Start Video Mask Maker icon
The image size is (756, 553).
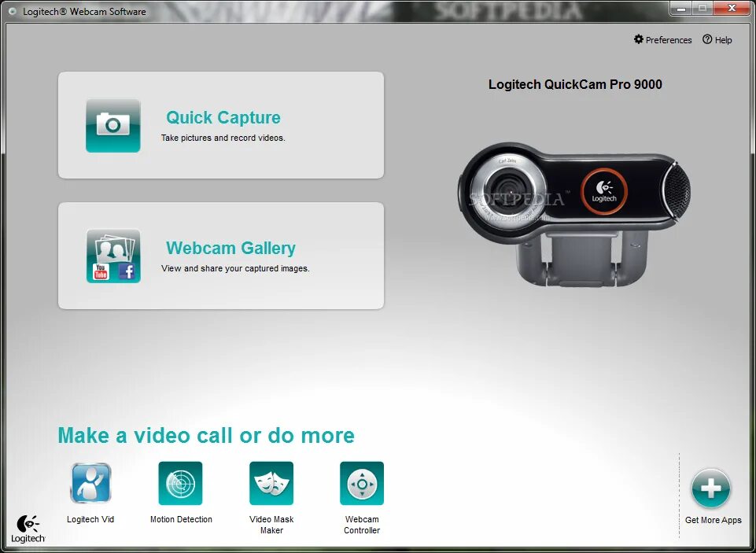click(x=271, y=483)
